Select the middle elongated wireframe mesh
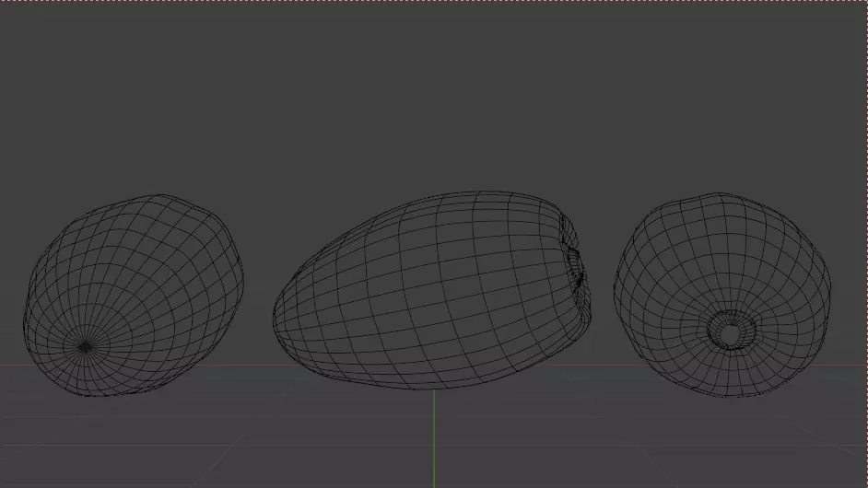868x488 pixels. [x=431, y=290]
